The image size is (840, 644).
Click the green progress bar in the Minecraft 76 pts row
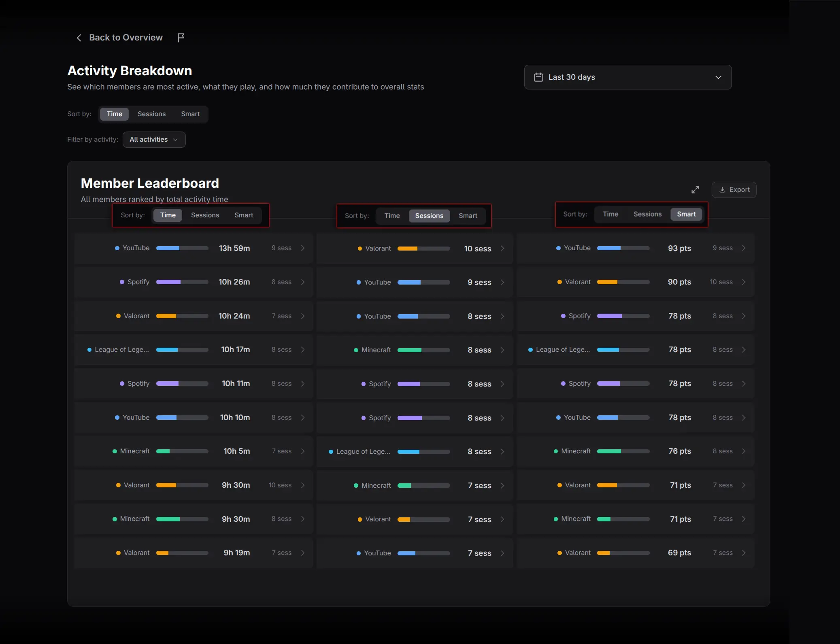623,451
